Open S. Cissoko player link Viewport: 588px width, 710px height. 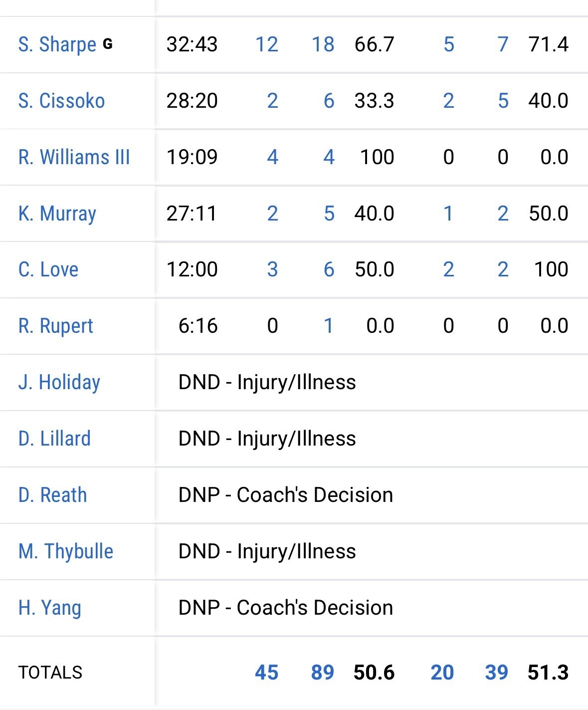61,101
